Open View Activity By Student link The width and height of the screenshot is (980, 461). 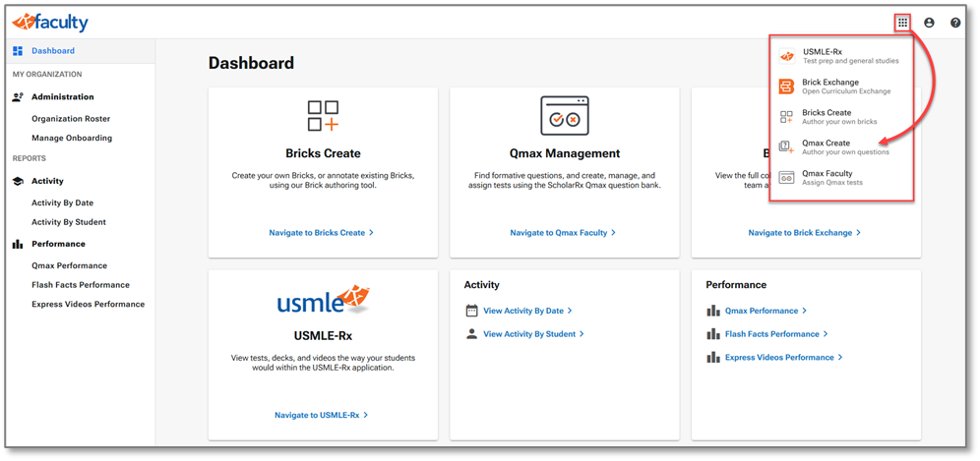[x=532, y=334]
